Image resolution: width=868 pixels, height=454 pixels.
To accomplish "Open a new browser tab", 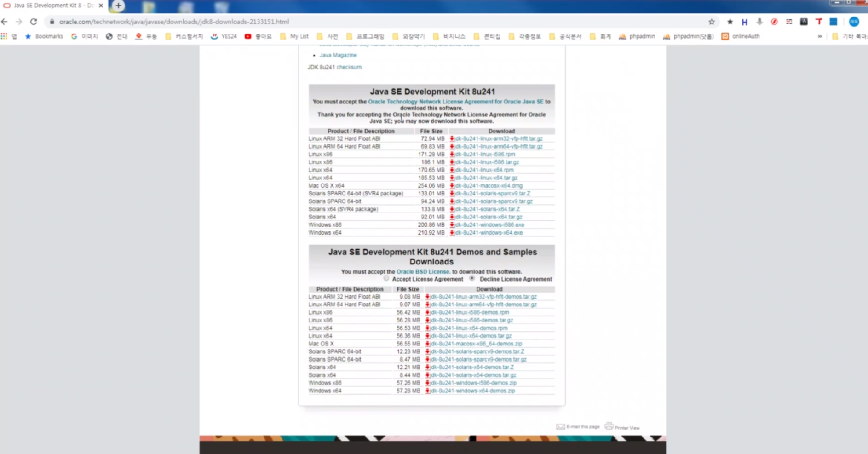I will pos(118,6).
